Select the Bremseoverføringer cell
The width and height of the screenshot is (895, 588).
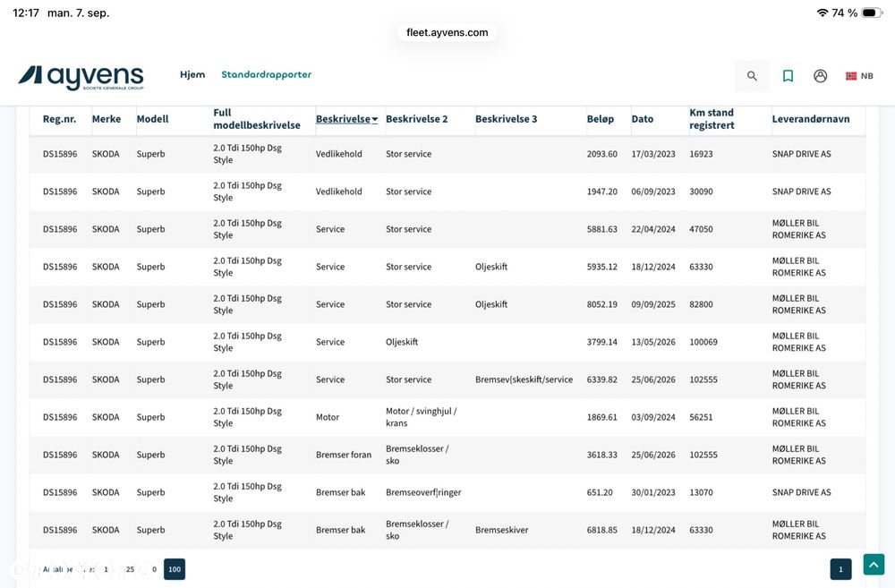tap(423, 492)
